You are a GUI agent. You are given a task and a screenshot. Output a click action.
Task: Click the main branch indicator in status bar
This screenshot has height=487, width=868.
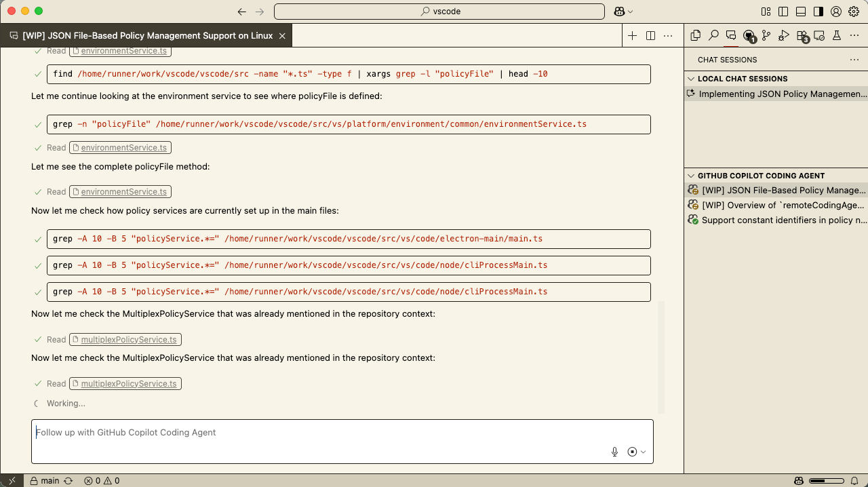(x=47, y=480)
